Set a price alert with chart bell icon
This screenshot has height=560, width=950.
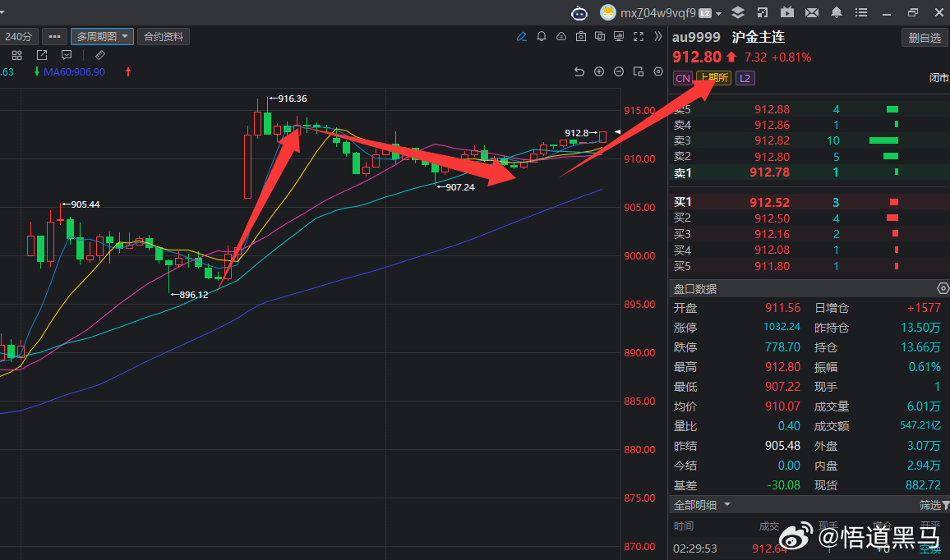point(542,36)
